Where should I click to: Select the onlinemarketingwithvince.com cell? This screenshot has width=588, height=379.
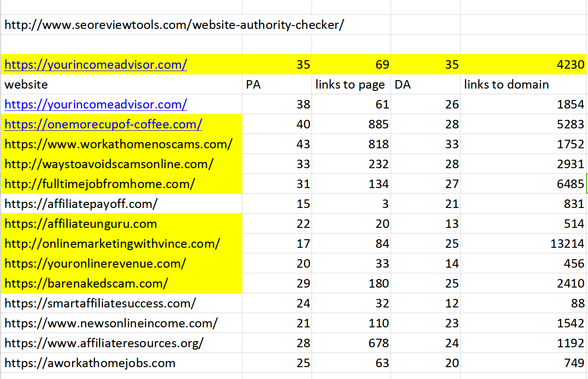tap(121, 244)
